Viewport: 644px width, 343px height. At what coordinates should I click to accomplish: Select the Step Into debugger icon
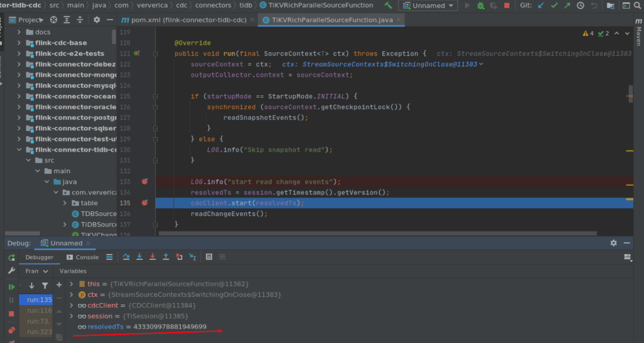[x=140, y=257]
